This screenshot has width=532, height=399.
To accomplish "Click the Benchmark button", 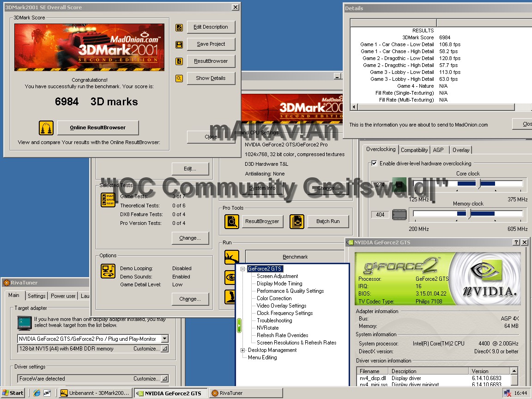I will pyautogui.click(x=295, y=257).
